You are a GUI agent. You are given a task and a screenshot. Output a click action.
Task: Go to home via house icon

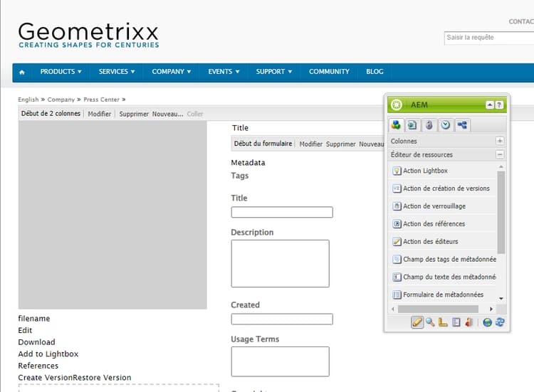pyautogui.click(x=22, y=72)
